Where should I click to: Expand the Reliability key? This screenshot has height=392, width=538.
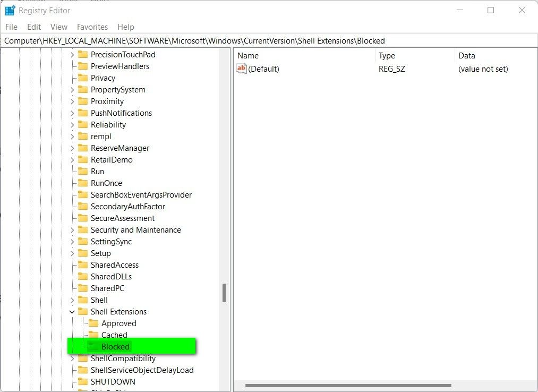72,125
